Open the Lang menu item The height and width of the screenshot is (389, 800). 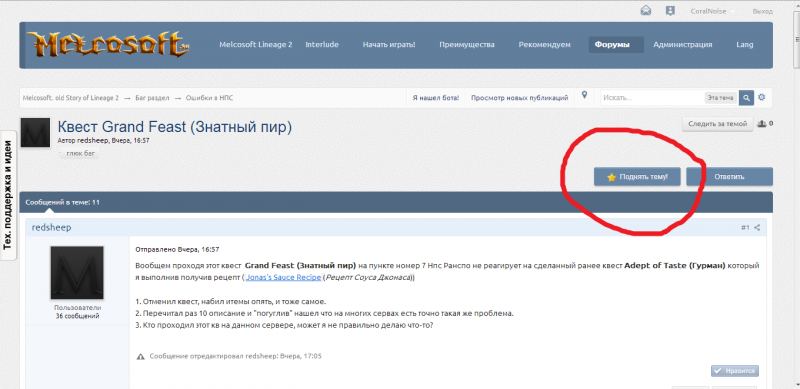tap(744, 45)
